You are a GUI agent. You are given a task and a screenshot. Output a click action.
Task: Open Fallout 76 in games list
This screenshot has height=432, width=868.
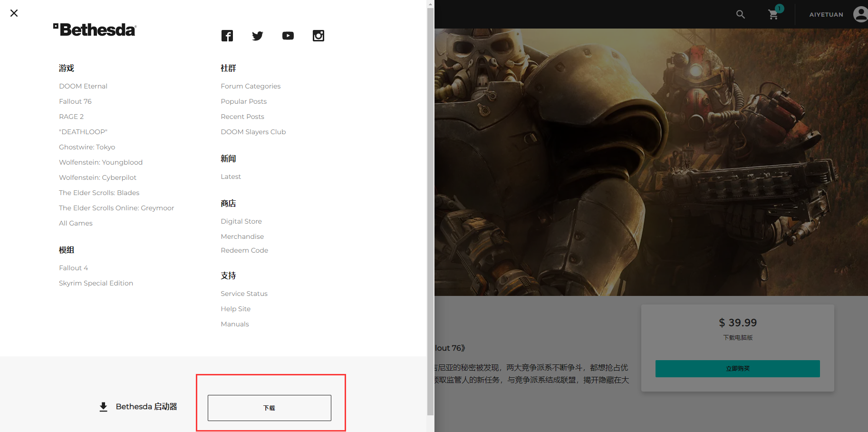coord(75,101)
